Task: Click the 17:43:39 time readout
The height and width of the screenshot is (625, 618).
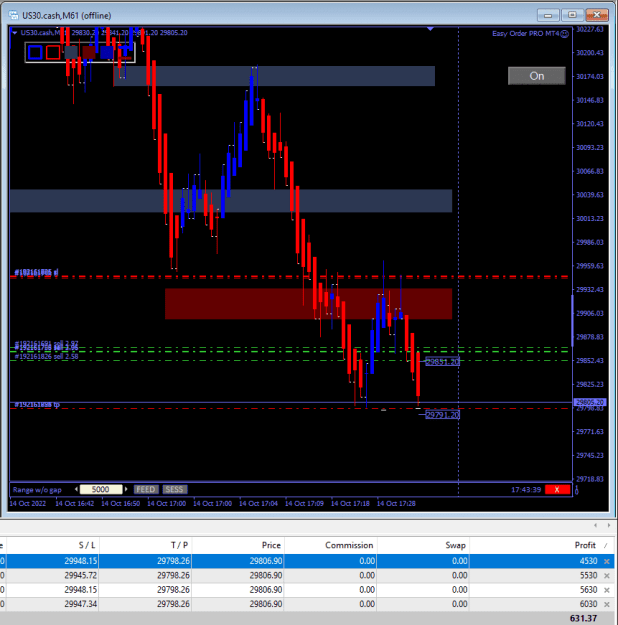Action: 526,489
